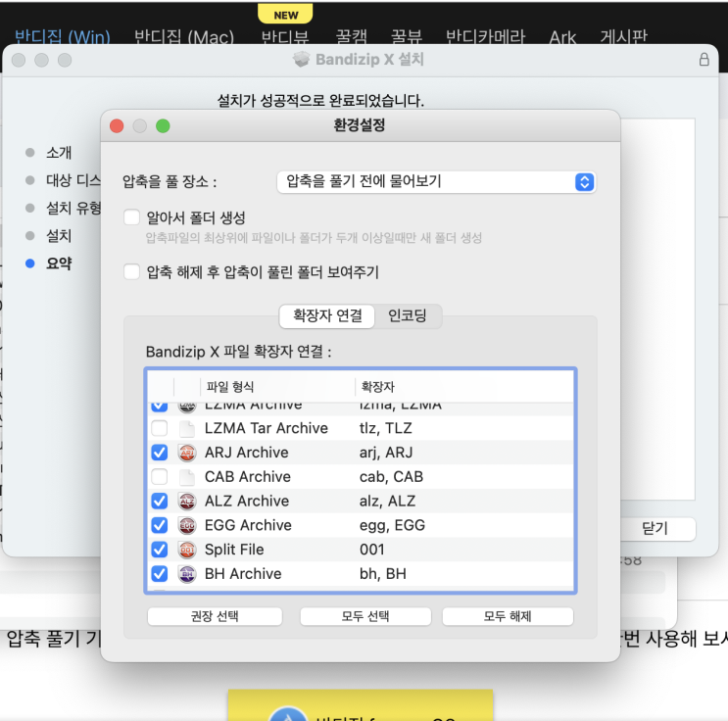Click the 'CAB Archive' row name
Viewport: 728px width, 721px height.
click(x=248, y=477)
